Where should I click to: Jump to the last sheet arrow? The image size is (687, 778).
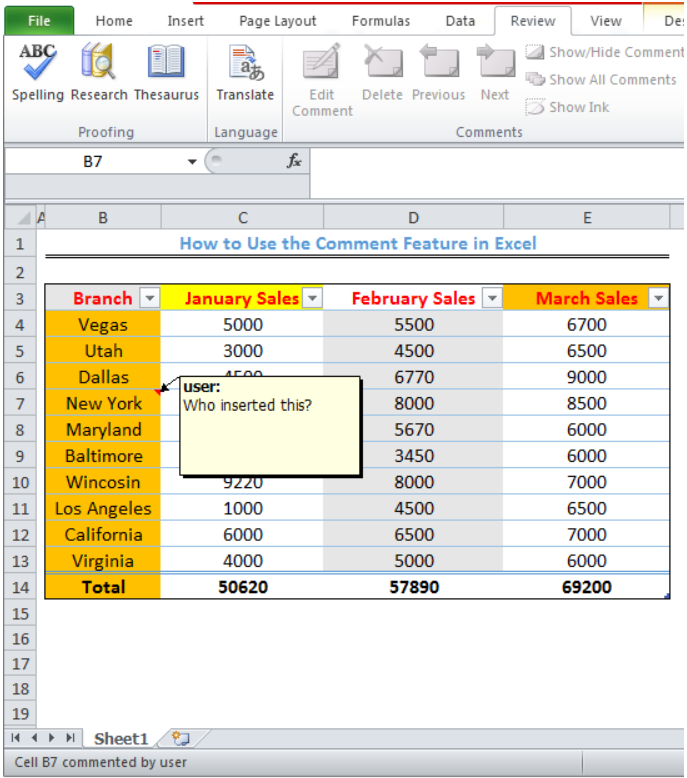coord(70,738)
